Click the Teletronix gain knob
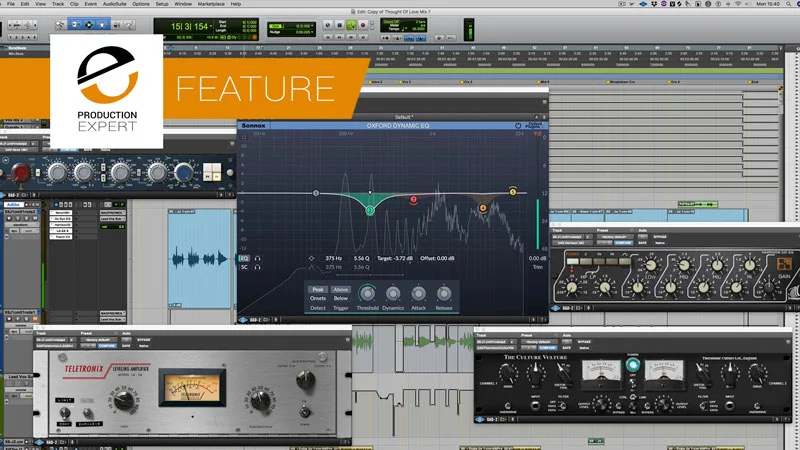 click(x=123, y=400)
